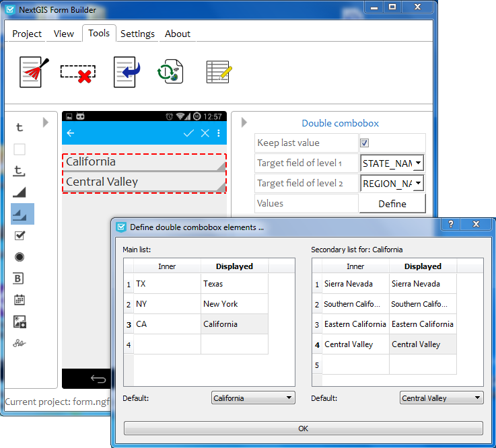Click the edit fields table pencil icon
Viewport: 496px width, 448px height.
[219, 72]
